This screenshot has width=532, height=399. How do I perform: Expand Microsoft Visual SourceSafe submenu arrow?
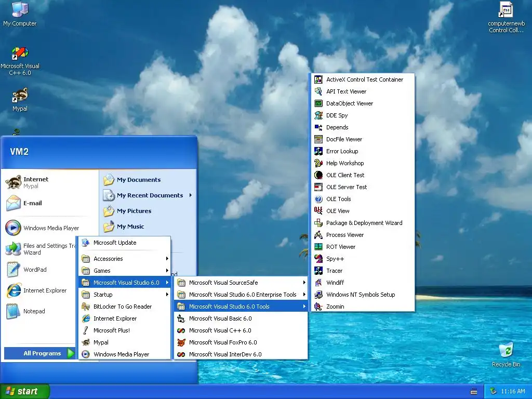[304, 282]
